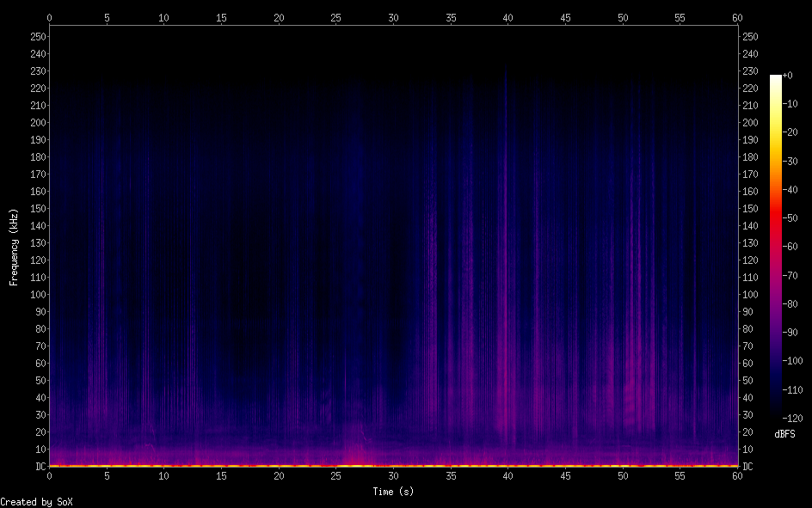This screenshot has width=812, height=508.
Task: Click the 30 tick on the bottom time axis
Action: pyautogui.click(x=393, y=475)
